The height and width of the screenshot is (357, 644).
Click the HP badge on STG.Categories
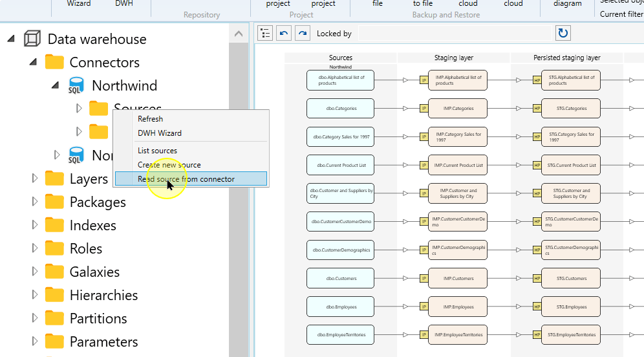point(537,109)
